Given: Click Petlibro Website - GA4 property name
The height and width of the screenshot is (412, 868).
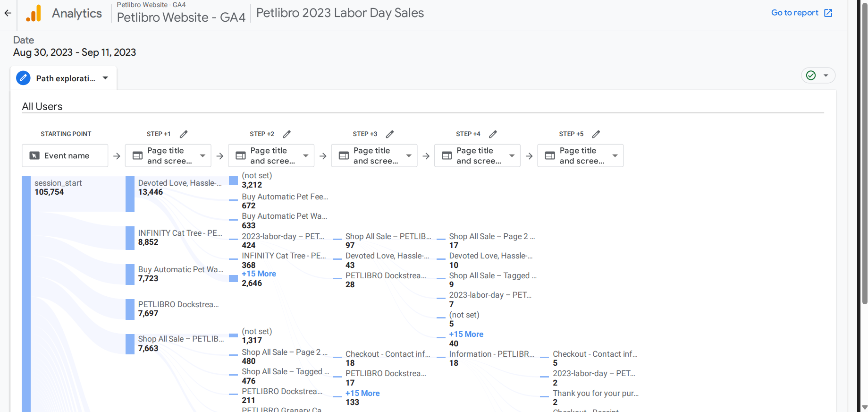Looking at the screenshot, I should (181, 17).
